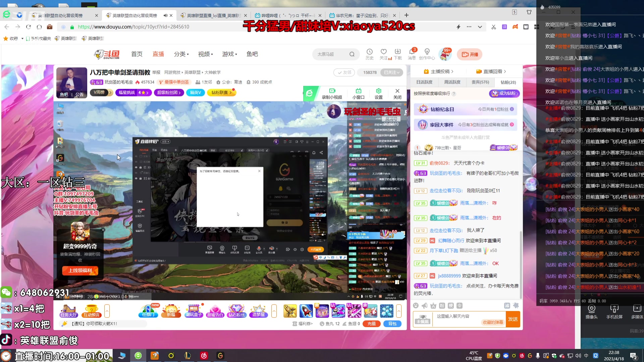Expand the activity icons list arrow
Image resolution: width=644 pixels, height=362 pixels.
(274, 311)
